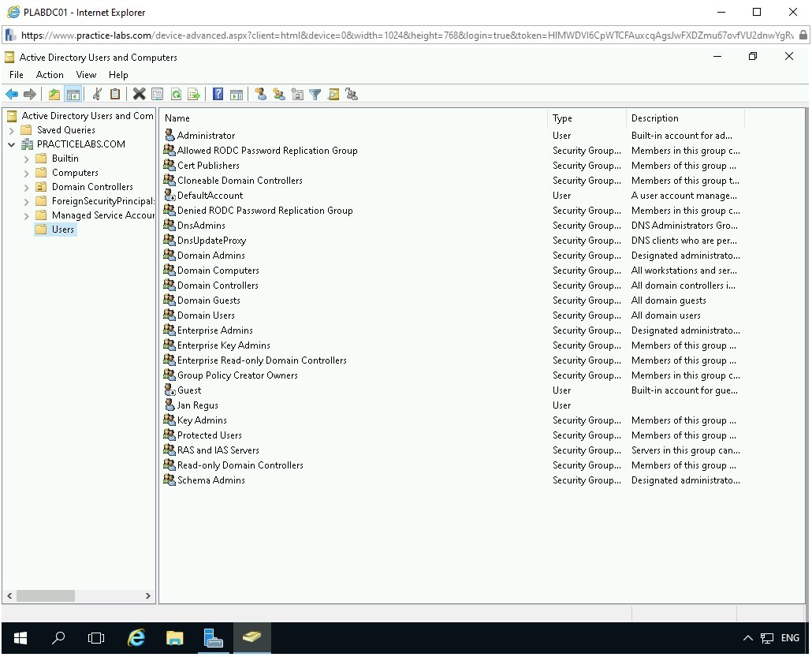Viewport: 812px width, 657px height.
Task: Select the Protected Users group
Action: click(209, 435)
